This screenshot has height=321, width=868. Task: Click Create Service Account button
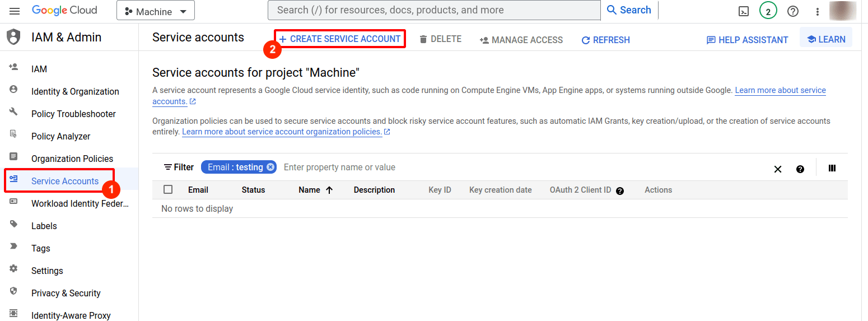pyautogui.click(x=340, y=39)
